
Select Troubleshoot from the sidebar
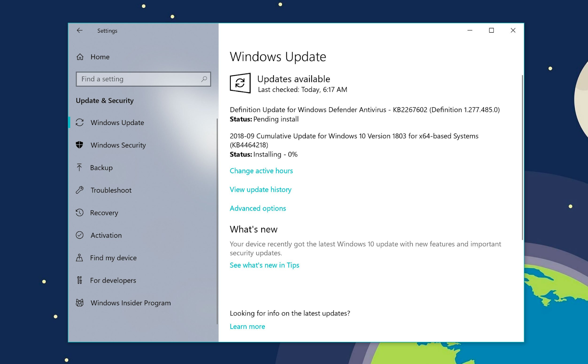tap(111, 190)
